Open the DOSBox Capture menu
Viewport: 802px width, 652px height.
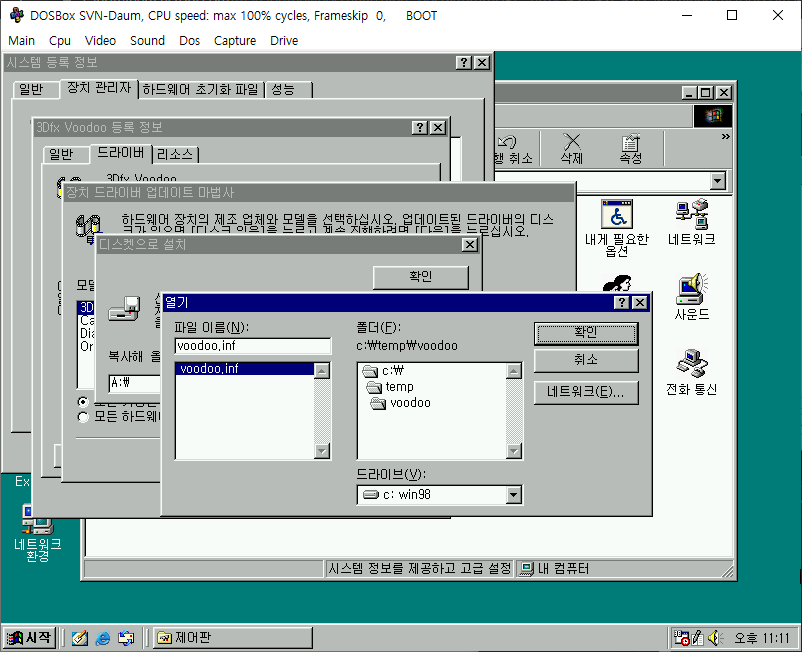click(235, 40)
